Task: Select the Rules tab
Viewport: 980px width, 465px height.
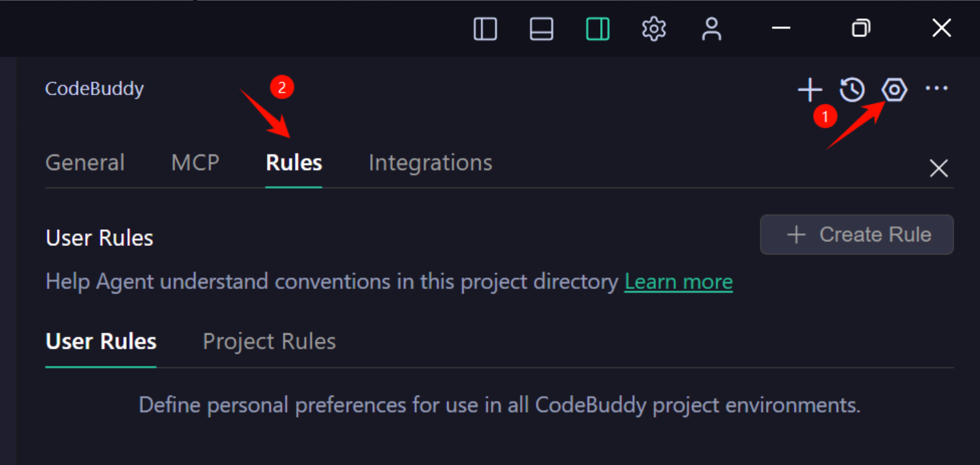Action: [x=293, y=163]
